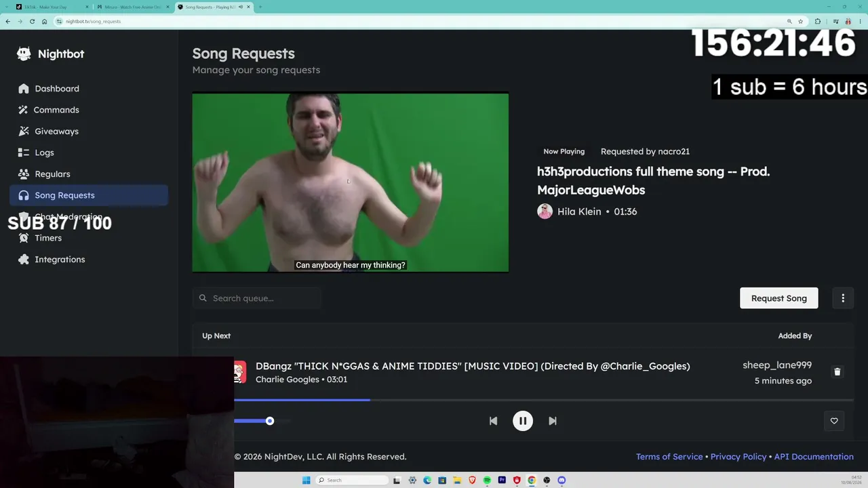The image size is (868, 488).
Task: Open the browser zoom control
Action: pos(789,21)
